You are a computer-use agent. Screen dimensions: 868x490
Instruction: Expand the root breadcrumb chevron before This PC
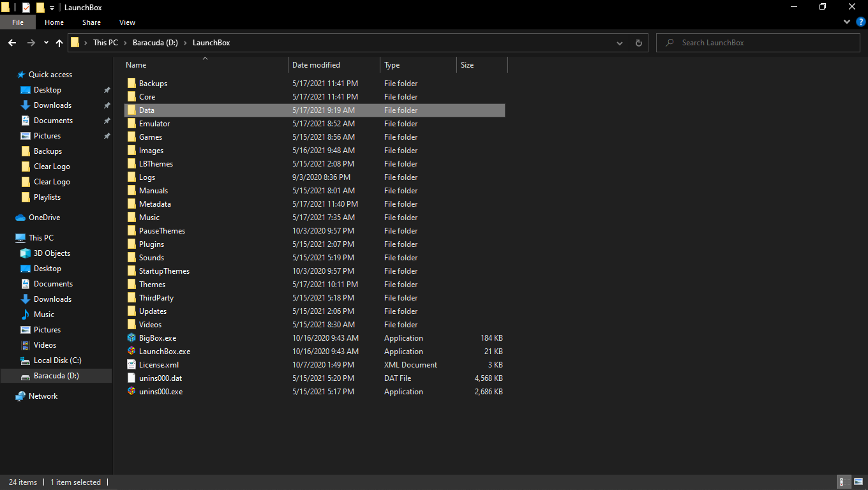[86, 43]
